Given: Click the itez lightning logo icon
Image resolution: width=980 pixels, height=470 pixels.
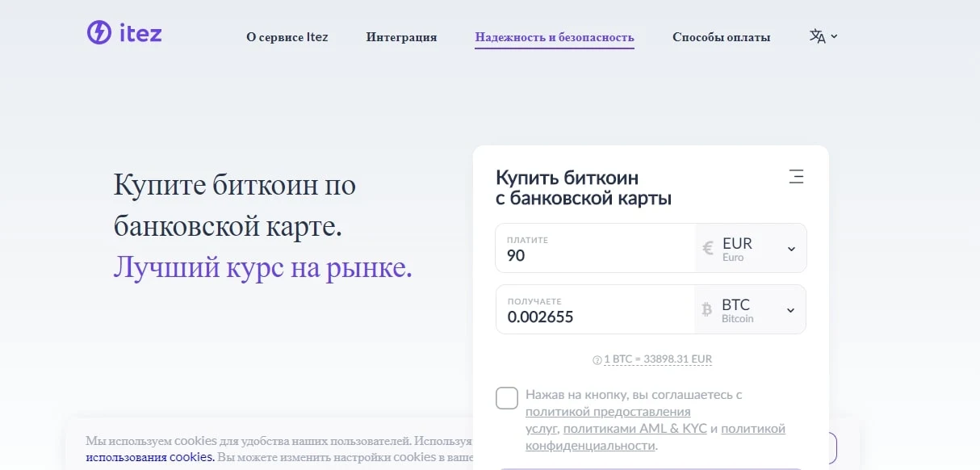Looking at the screenshot, I should [99, 32].
